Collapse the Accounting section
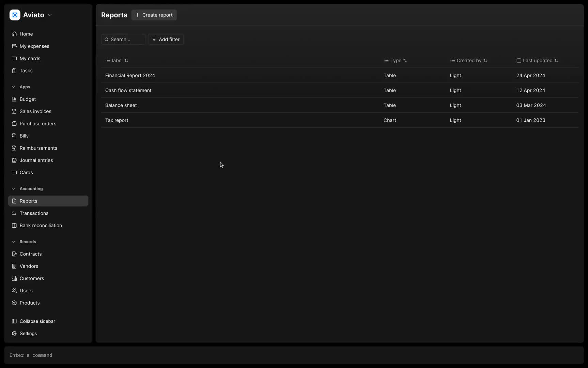This screenshot has width=588, height=368. coord(14,189)
